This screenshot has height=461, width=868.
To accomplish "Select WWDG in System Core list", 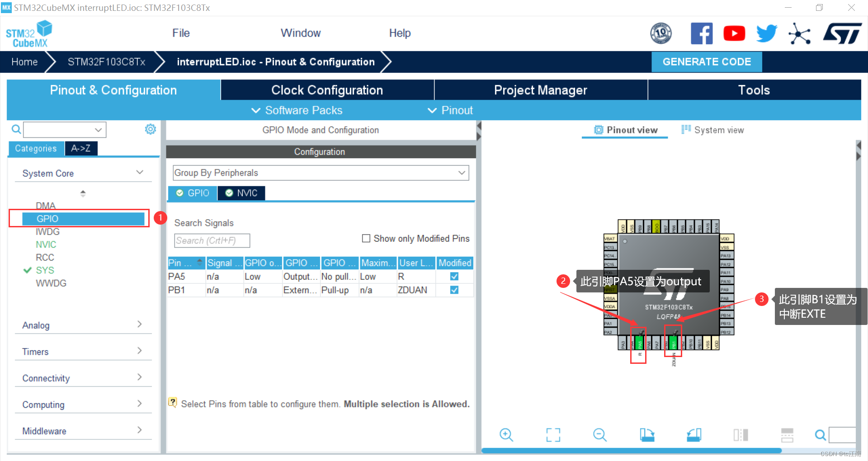I will pyautogui.click(x=51, y=283).
